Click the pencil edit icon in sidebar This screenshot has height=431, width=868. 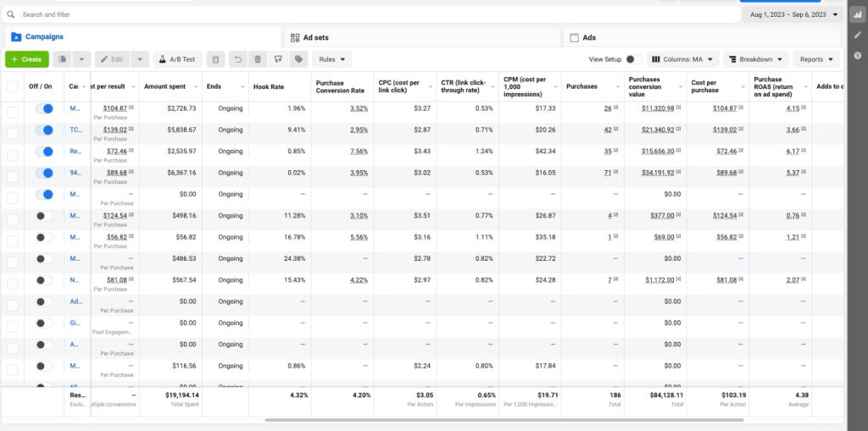[858, 35]
